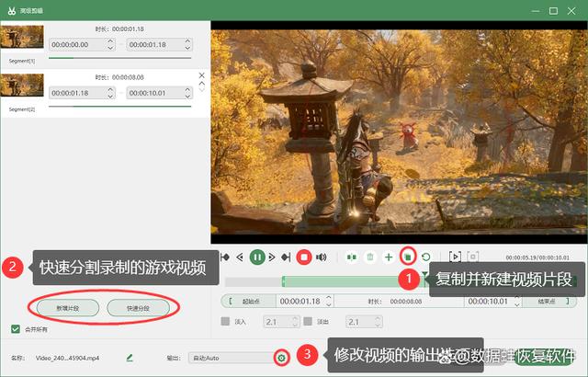
Task: Click the timeline end time field 00:00:10.01
Action: click(488, 302)
